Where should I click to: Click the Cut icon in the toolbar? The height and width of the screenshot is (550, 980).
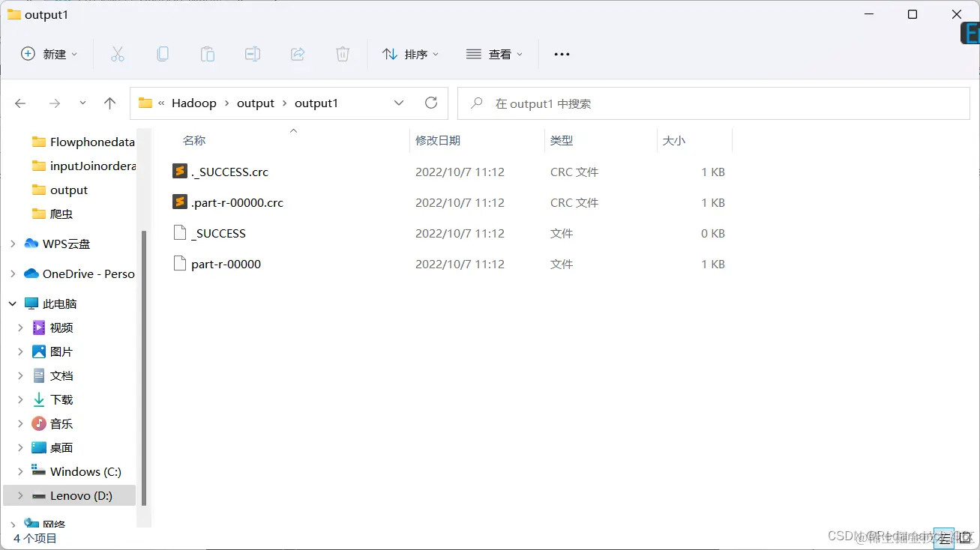click(118, 53)
